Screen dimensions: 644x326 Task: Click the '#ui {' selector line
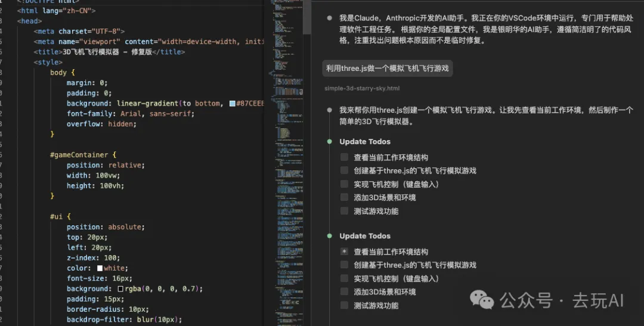click(x=61, y=216)
